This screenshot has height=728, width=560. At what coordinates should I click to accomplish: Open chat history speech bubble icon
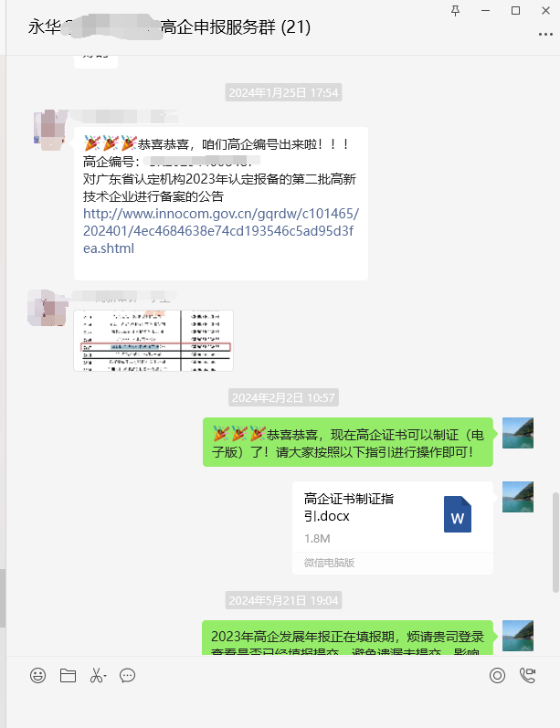[x=127, y=676]
